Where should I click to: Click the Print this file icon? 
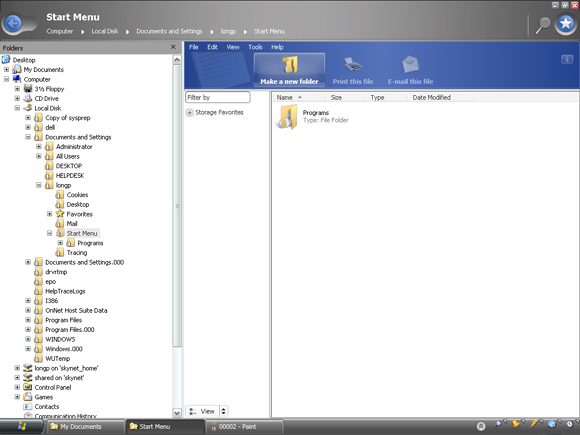pos(353,65)
